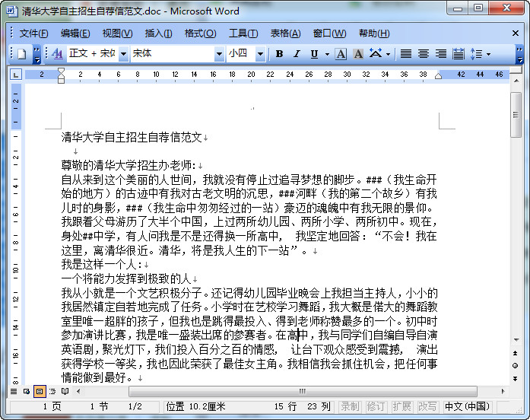Image resolution: width=530 pixels, height=420 pixels.
Task: Open line spacing dropdown arrow
Action: tap(488, 54)
